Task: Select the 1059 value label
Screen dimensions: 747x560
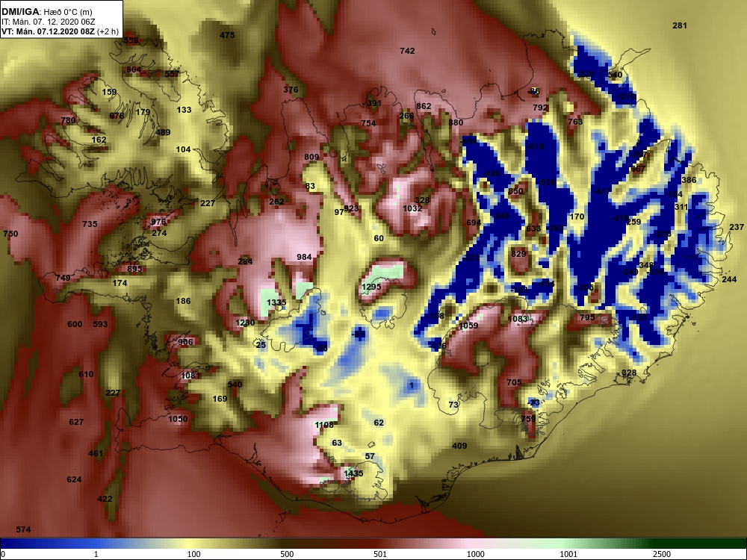Action: [468, 326]
